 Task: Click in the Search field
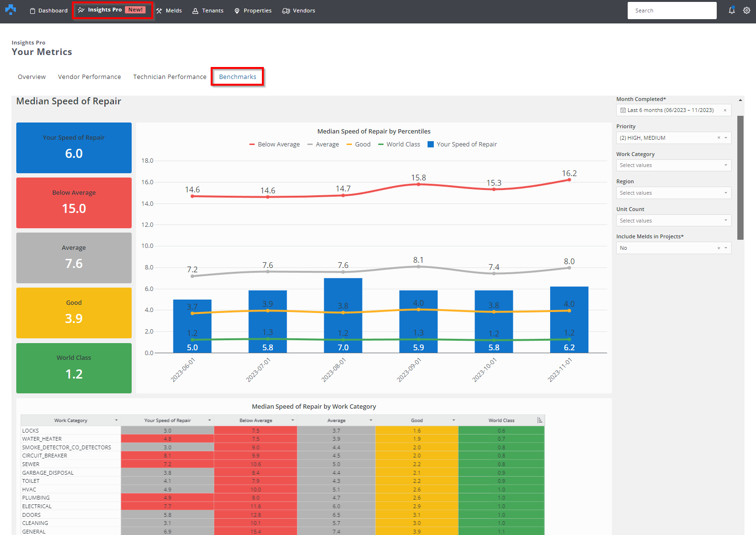pyautogui.click(x=671, y=11)
